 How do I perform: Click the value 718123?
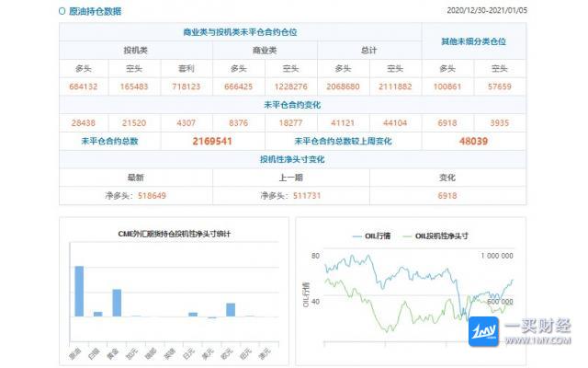pos(187,86)
